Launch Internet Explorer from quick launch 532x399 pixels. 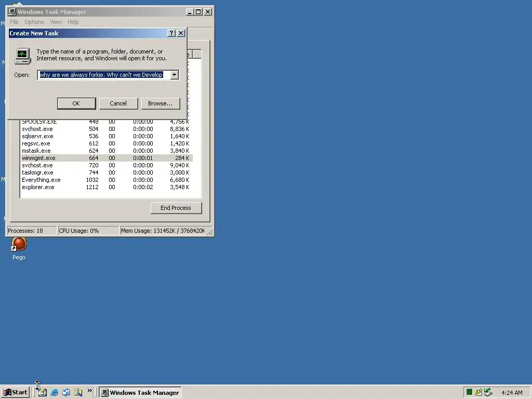click(x=54, y=393)
